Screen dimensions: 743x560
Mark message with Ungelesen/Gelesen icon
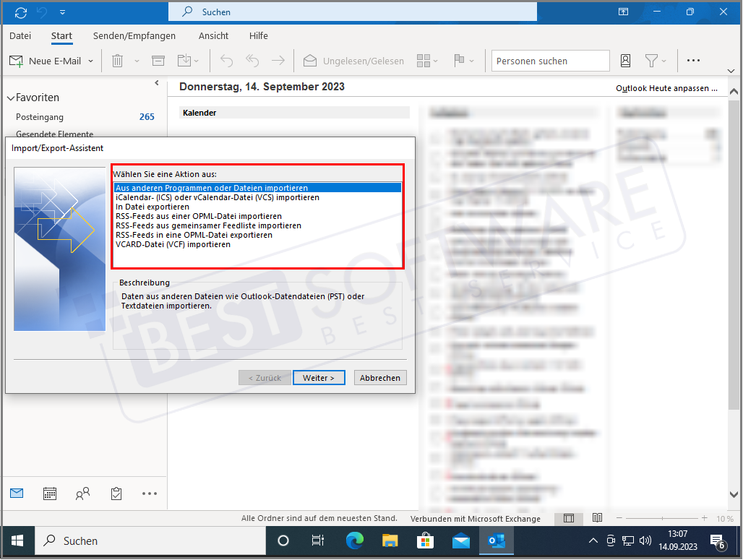(x=353, y=61)
